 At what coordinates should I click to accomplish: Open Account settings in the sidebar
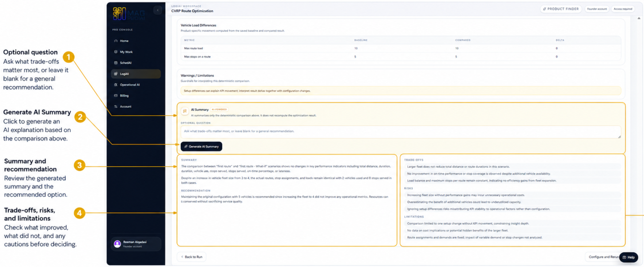point(136,107)
